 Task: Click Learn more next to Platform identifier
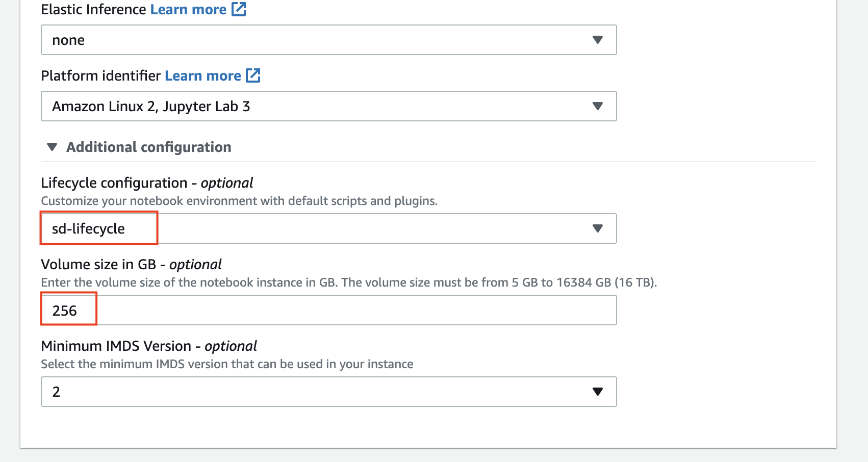pyautogui.click(x=203, y=75)
